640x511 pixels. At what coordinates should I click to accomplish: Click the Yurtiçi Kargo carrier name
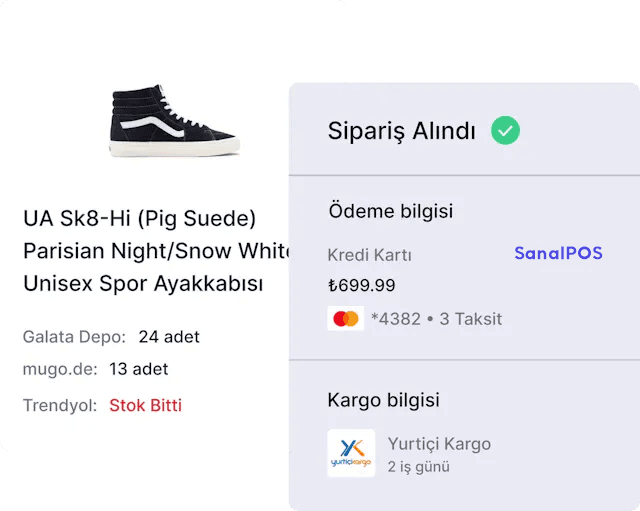[439, 443]
